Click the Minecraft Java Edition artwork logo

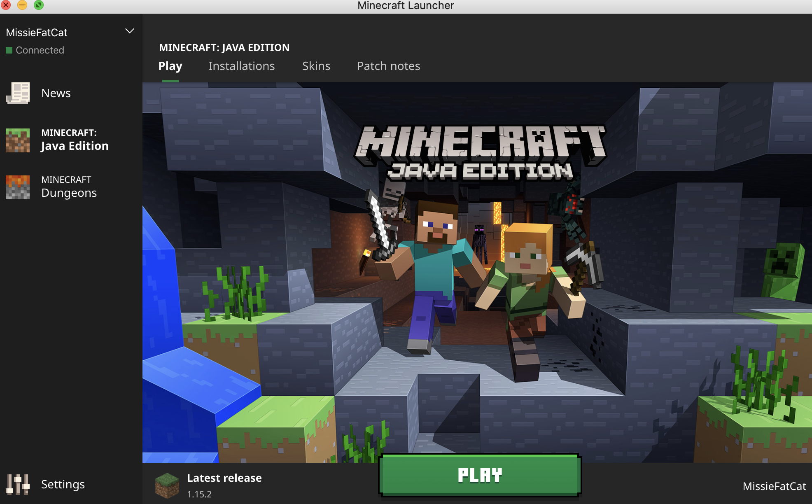pos(480,152)
